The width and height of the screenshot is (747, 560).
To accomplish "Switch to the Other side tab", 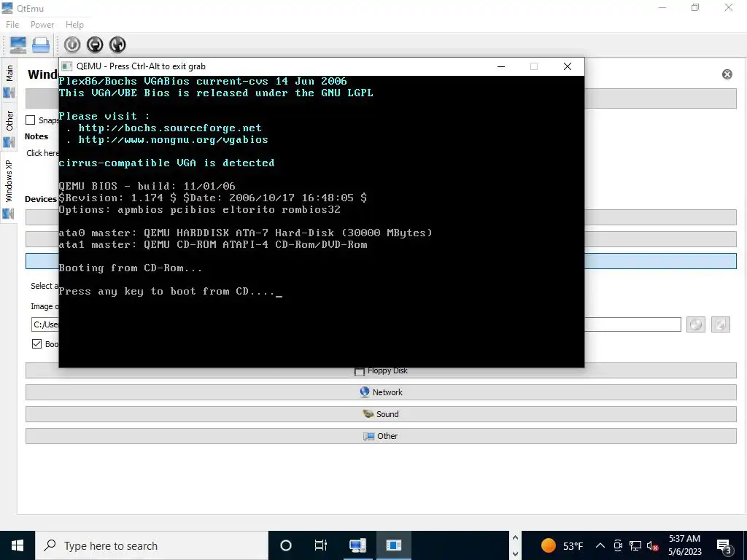I will tap(9, 128).
